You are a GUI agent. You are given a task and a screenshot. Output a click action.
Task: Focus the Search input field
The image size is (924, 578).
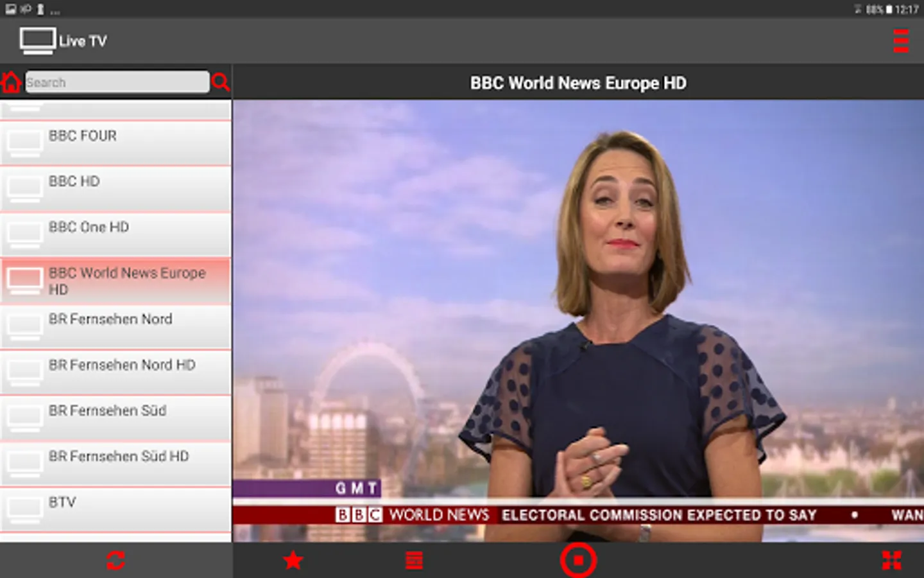coord(117,82)
